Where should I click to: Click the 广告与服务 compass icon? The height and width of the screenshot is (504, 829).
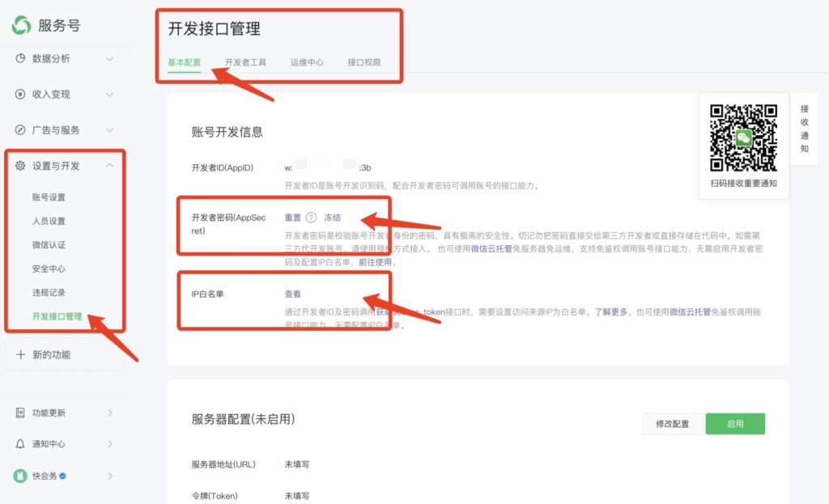click(x=20, y=129)
